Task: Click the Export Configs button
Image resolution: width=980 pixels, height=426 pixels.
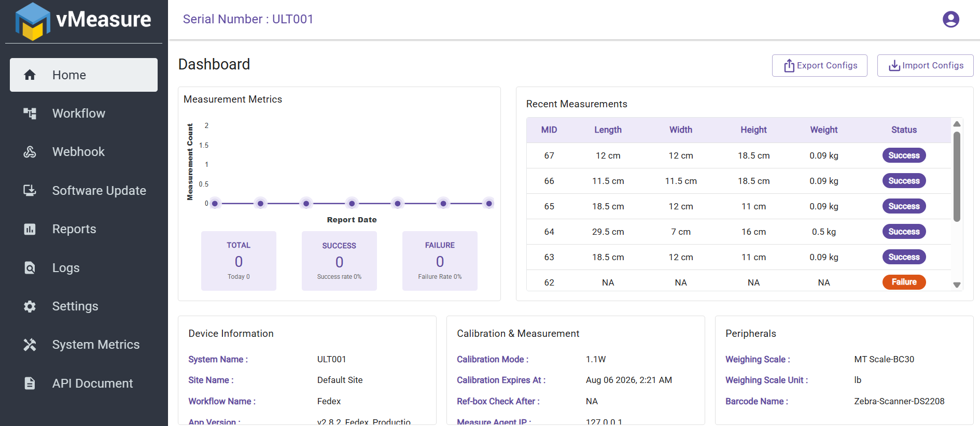Action: pyautogui.click(x=819, y=66)
